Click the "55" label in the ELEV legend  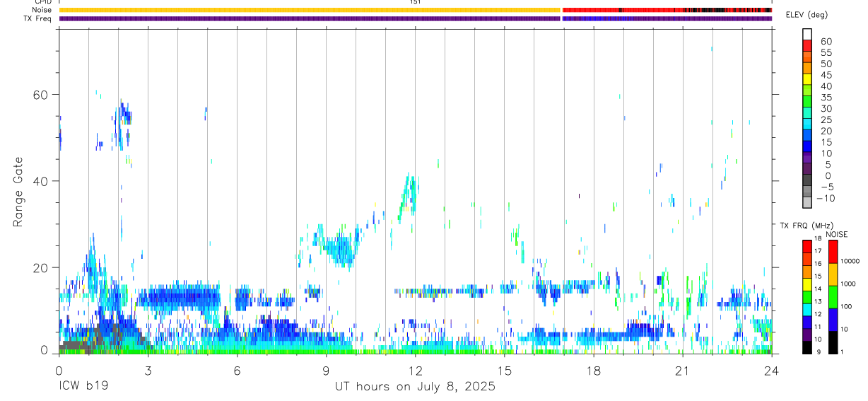click(826, 53)
